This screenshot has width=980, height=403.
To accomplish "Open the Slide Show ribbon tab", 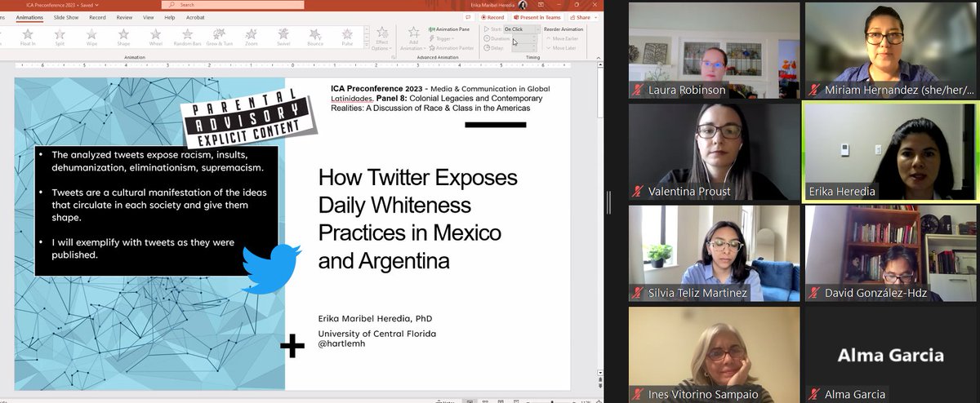I will pyautogui.click(x=66, y=16).
